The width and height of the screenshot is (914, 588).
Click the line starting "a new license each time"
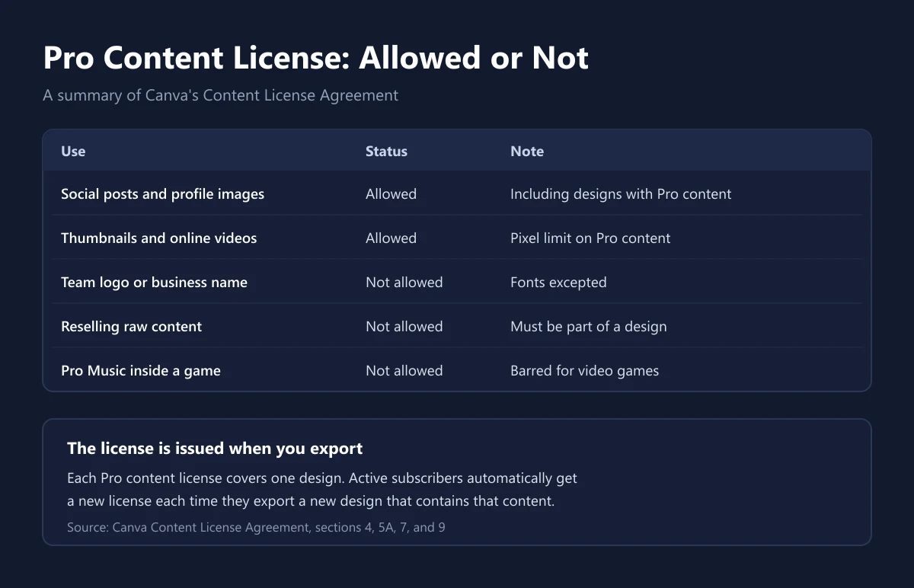311,501
